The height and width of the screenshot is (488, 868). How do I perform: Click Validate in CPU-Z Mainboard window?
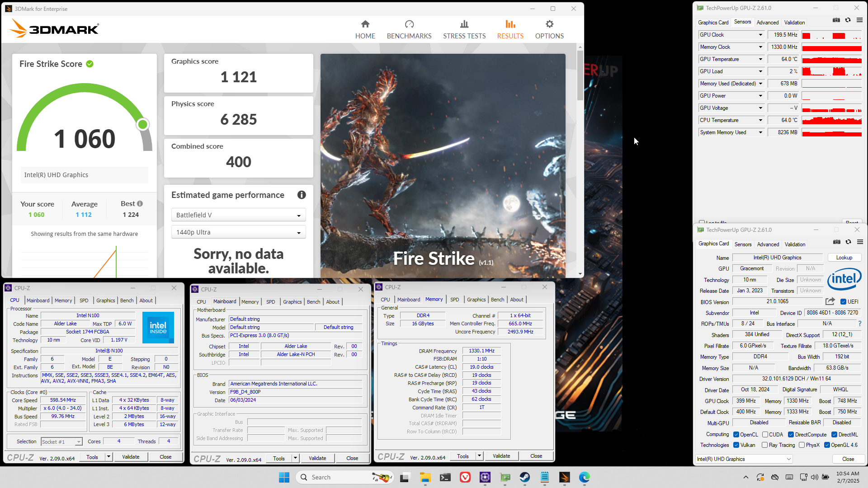[317, 458]
